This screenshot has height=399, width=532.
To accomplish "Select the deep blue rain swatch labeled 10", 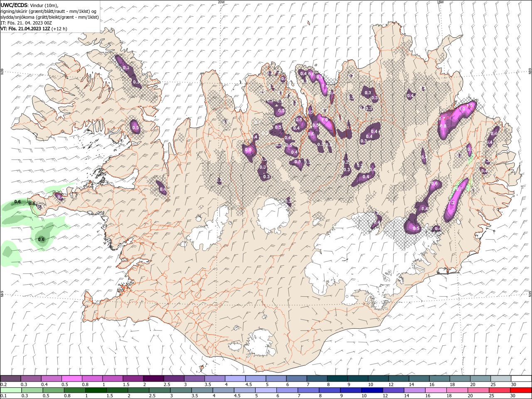I will [372, 390].
